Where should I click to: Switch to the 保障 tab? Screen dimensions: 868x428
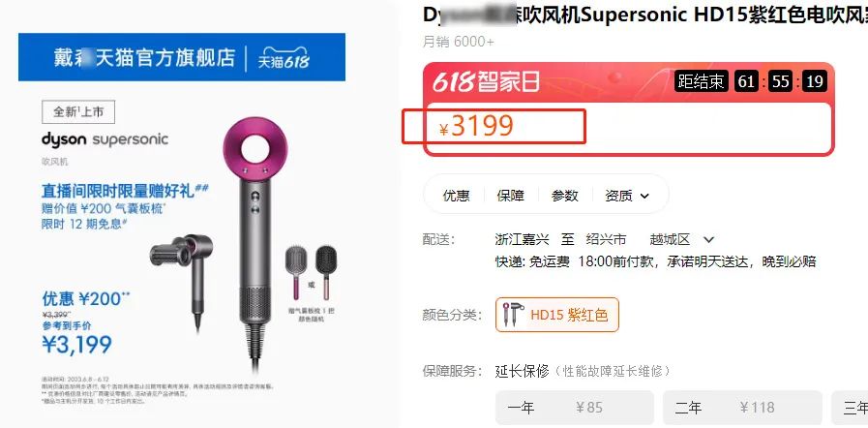[x=510, y=195]
